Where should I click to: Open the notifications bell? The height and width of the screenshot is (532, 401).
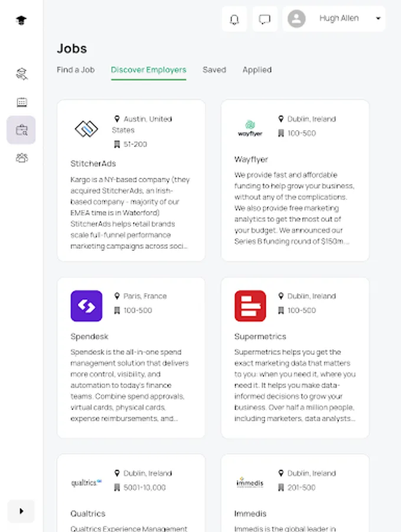point(234,19)
